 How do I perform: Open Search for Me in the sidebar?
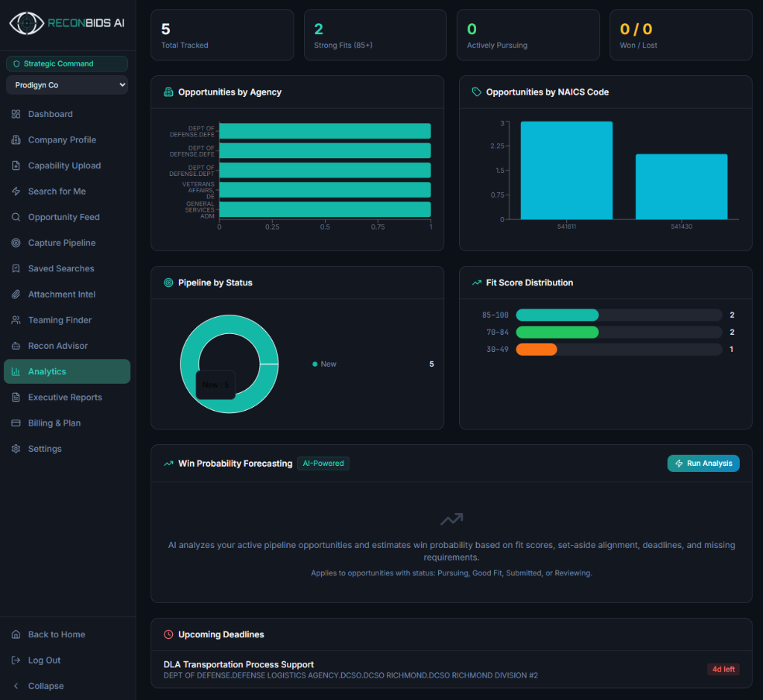tap(67, 192)
